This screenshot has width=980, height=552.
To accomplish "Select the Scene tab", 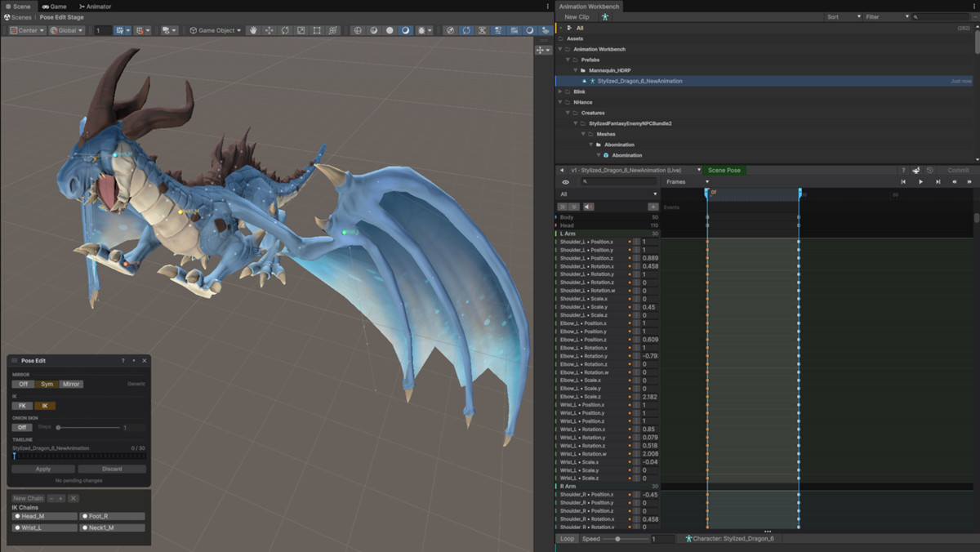I will click(x=18, y=7).
